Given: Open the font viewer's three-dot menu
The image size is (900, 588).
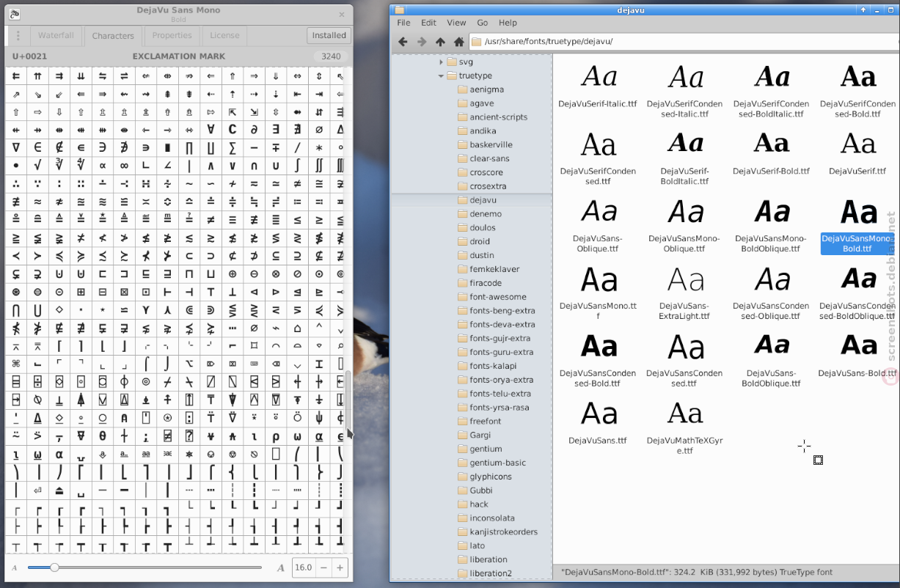Looking at the screenshot, I should 18,35.
